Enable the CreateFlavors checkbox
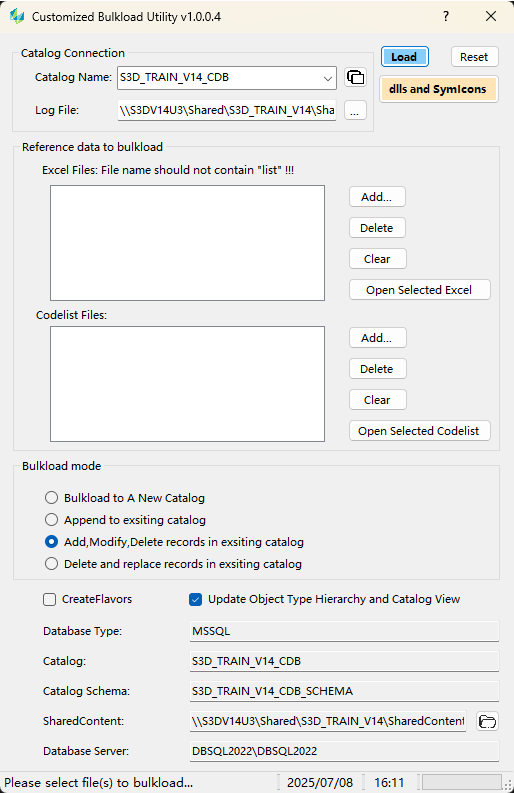Viewport: 514px width, 793px height. 50,600
